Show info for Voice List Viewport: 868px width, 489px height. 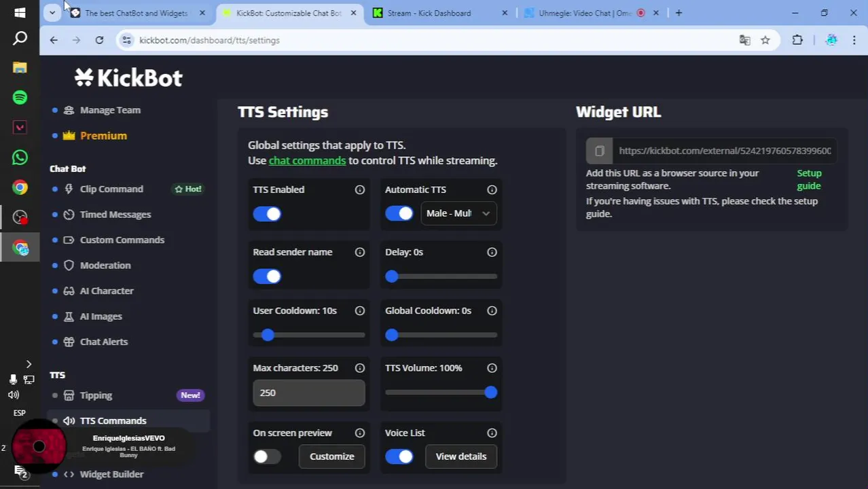[492, 433]
